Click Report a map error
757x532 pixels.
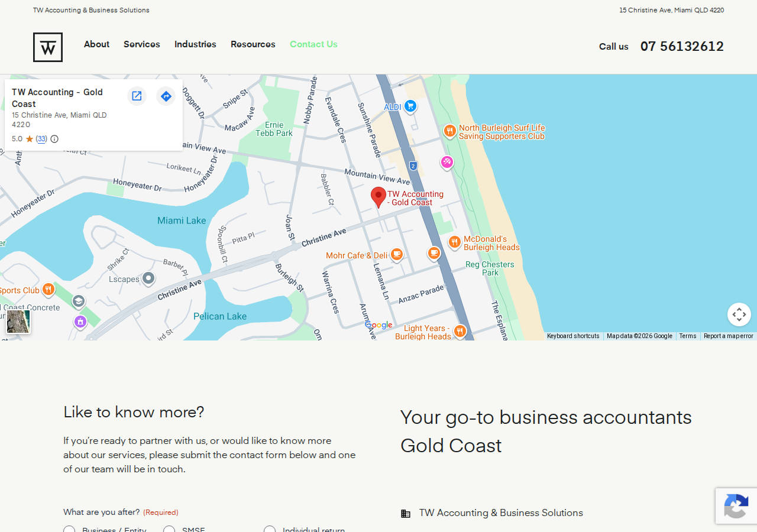pyautogui.click(x=729, y=336)
